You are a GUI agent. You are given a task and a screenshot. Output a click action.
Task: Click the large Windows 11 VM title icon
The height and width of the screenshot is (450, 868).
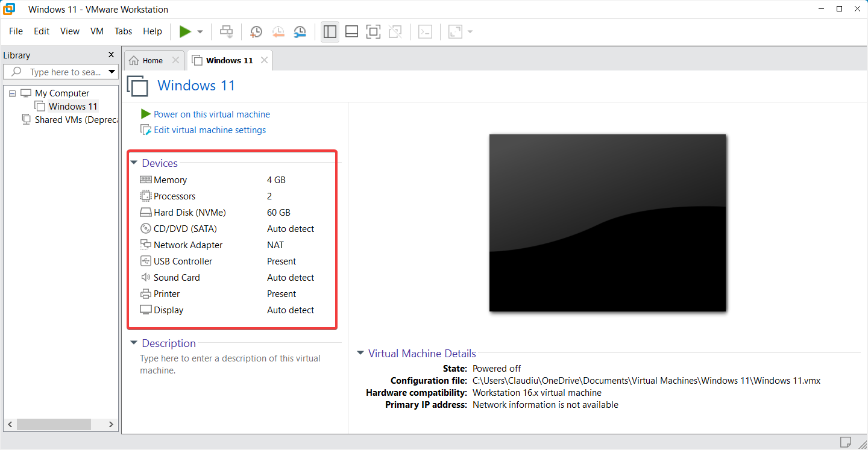[138, 86]
